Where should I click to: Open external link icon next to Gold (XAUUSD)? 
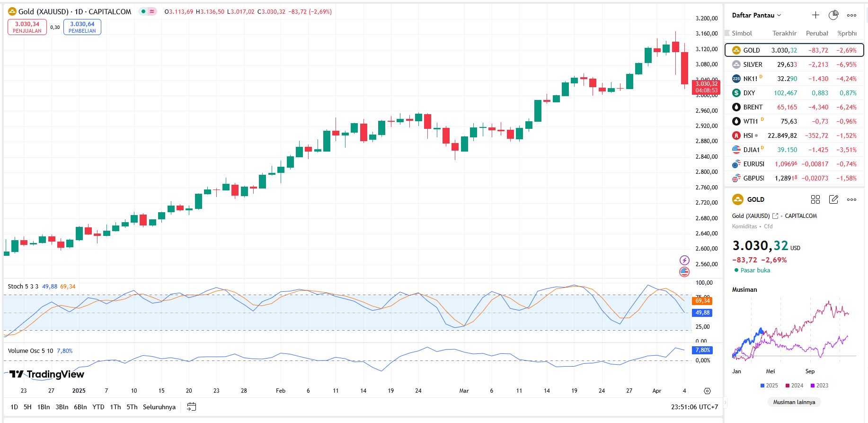pyautogui.click(x=775, y=216)
